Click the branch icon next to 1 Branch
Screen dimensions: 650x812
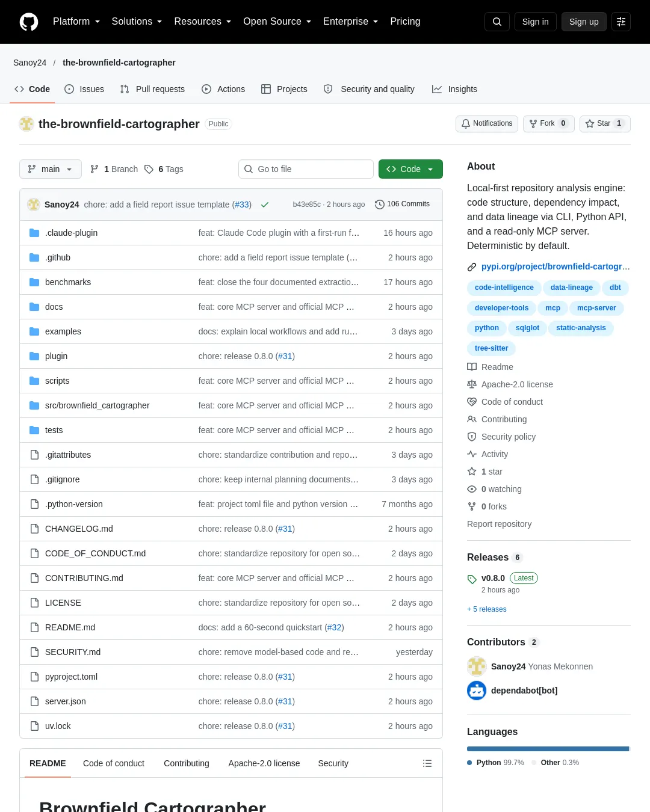tap(94, 169)
